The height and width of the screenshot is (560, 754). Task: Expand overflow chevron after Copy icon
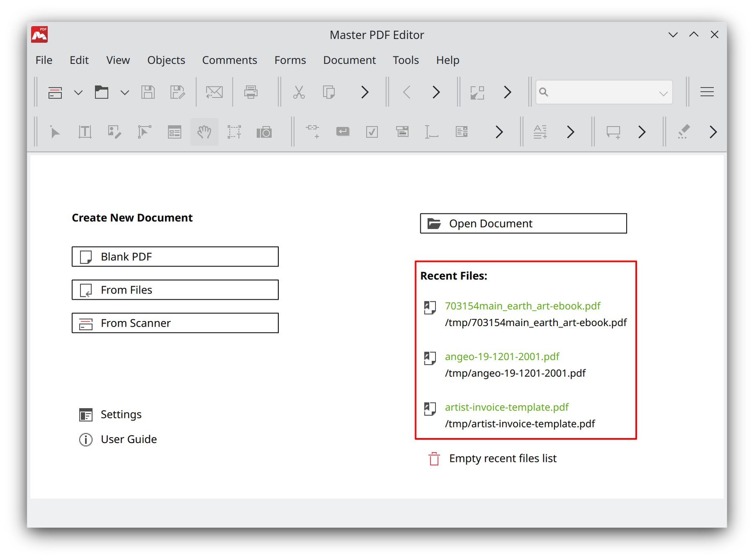365,92
